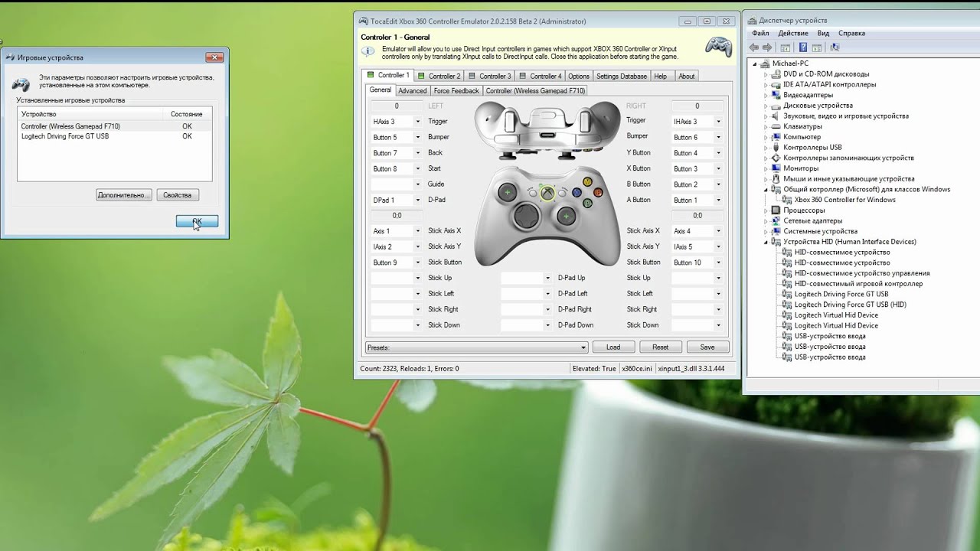Viewport: 980px width, 551px height.
Task: Click the Состояние column header
Action: 187,114
